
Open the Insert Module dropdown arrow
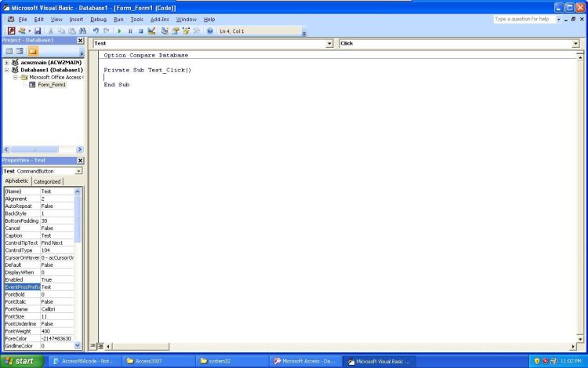coord(29,31)
